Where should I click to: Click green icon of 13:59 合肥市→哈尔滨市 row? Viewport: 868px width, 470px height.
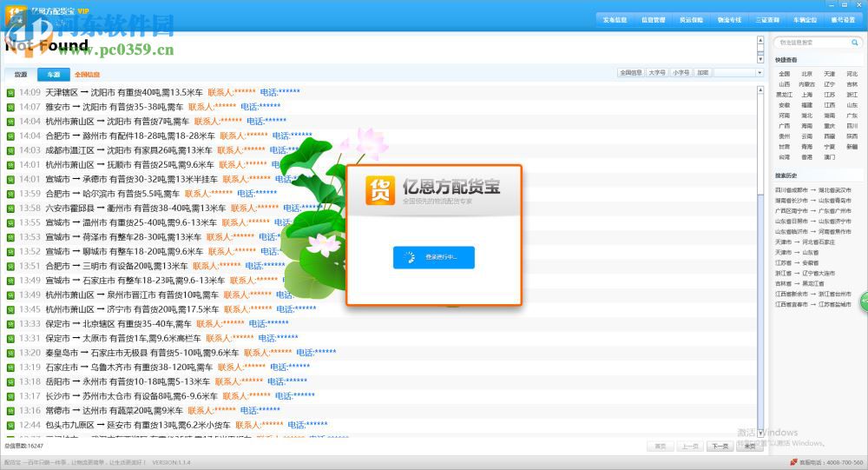[x=10, y=194]
